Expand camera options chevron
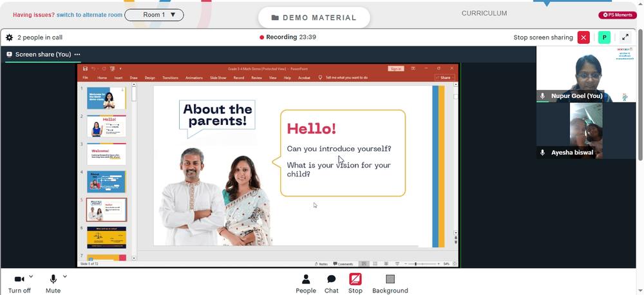The height and width of the screenshot is (295, 644). 31,276
